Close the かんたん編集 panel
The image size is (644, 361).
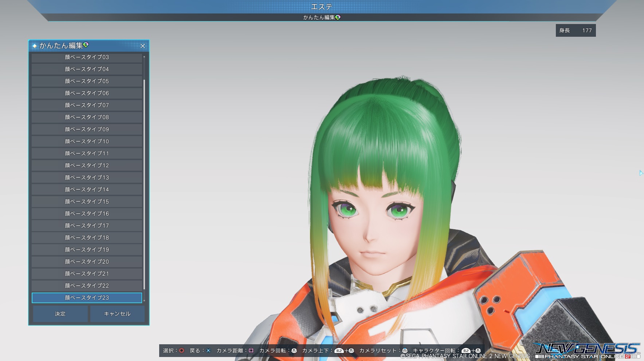tap(143, 46)
